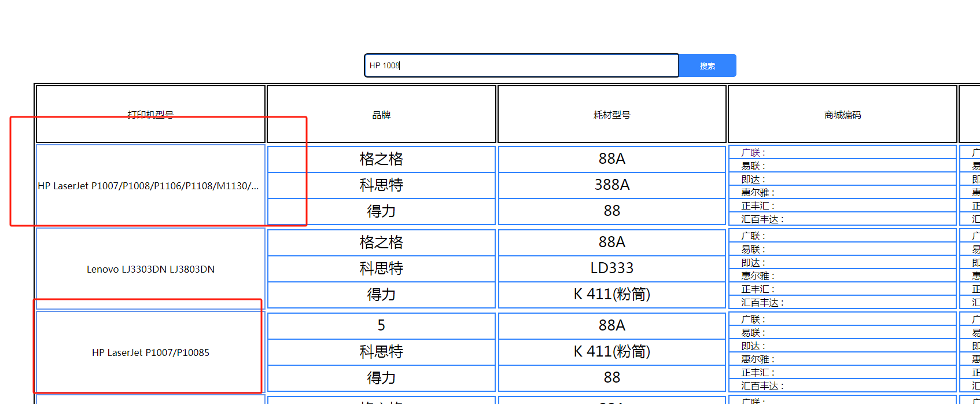Viewport: 980px width, 404px height.
Task: Click K 411(粉筒) in the P10085 row
Action: coord(611,352)
